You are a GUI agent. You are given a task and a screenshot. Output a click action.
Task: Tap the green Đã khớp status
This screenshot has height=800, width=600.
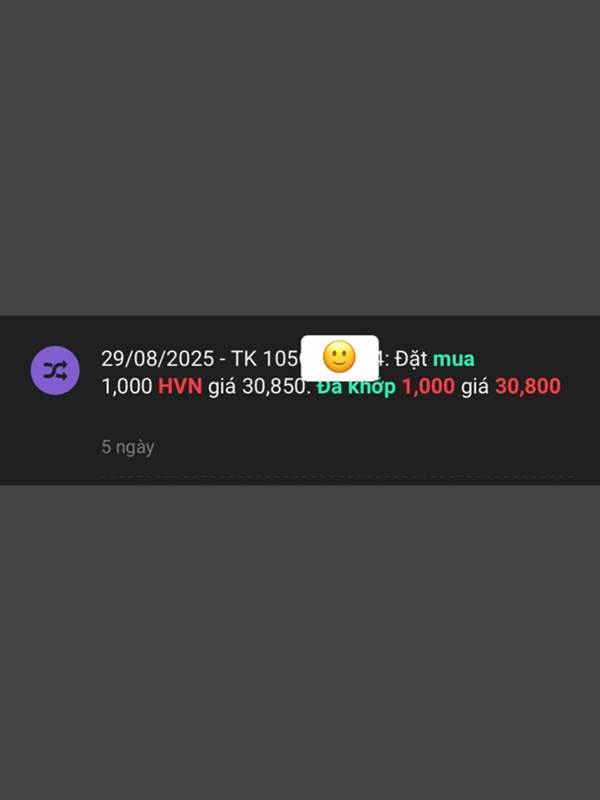356,386
